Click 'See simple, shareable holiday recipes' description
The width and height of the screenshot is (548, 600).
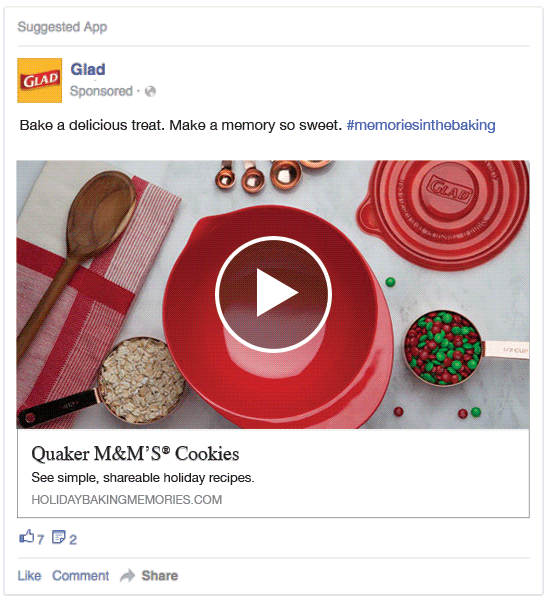[x=143, y=478]
